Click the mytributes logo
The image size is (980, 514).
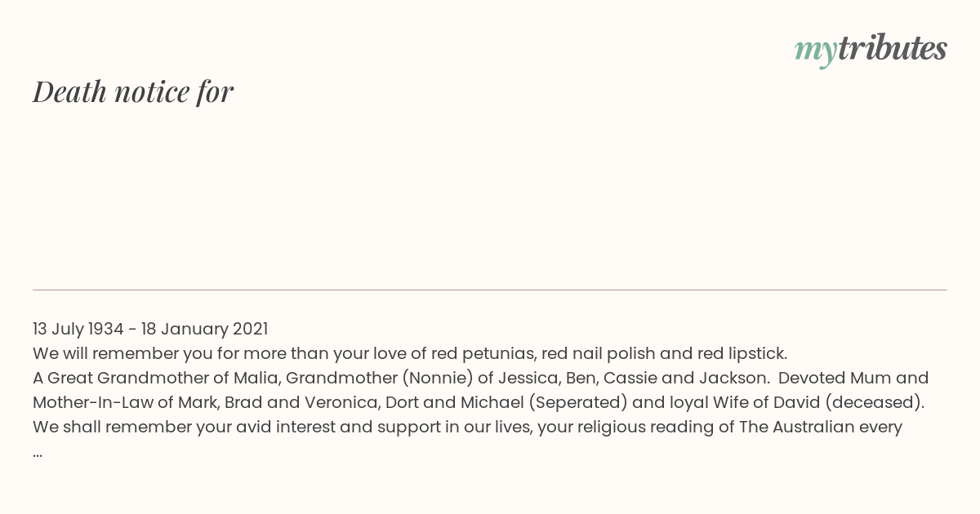pos(871,50)
